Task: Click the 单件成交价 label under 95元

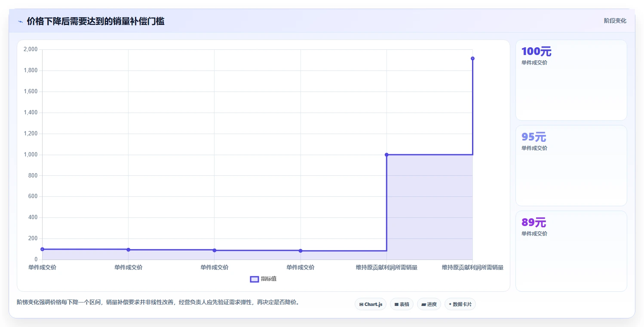Action: 534,148
